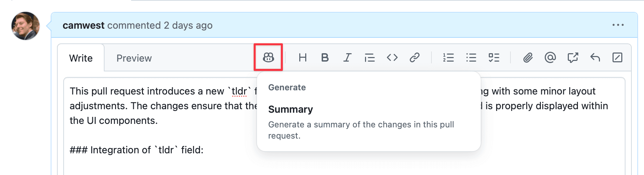Apply italic formatting
Screen dimensions: 644x175
[x=347, y=57]
